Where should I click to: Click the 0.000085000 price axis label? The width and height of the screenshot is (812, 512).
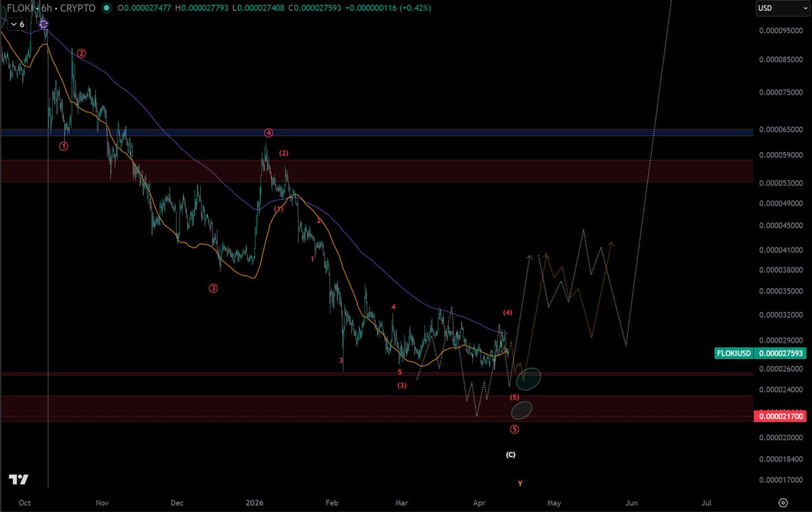pyautogui.click(x=781, y=60)
